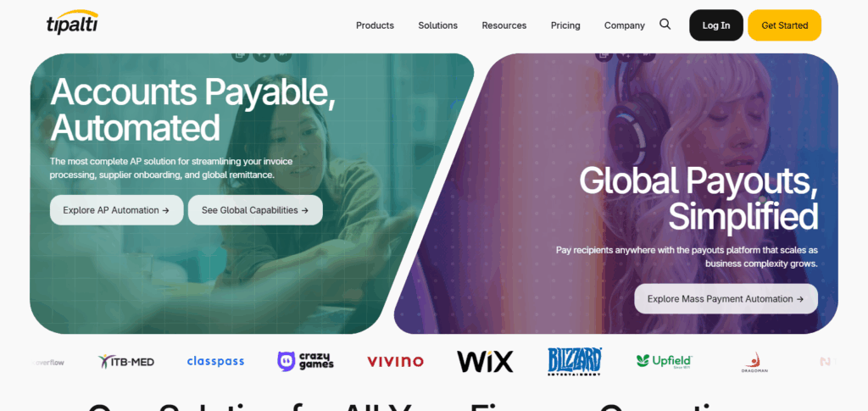The image size is (868, 411).
Task: Expand the Resources menu
Action: click(504, 25)
